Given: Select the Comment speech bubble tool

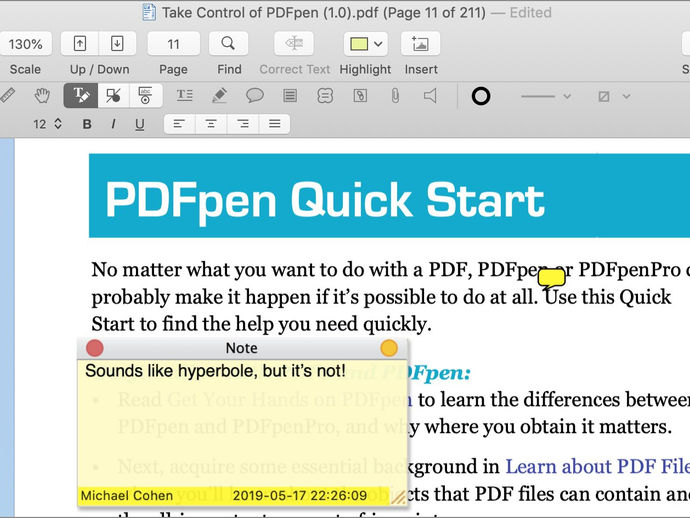Looking at the screenshot, I should click(255, 96).
